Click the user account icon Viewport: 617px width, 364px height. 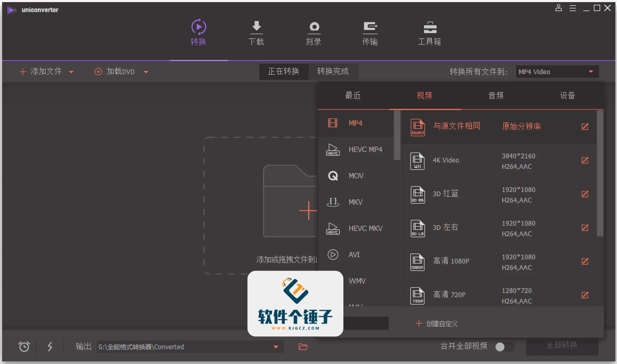coord(558,8)
